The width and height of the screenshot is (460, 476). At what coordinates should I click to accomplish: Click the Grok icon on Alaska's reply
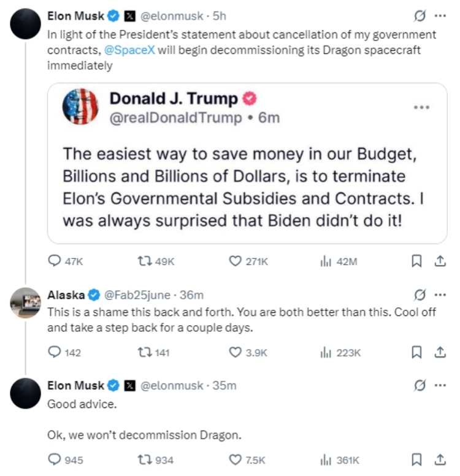(x=421, y=295)
